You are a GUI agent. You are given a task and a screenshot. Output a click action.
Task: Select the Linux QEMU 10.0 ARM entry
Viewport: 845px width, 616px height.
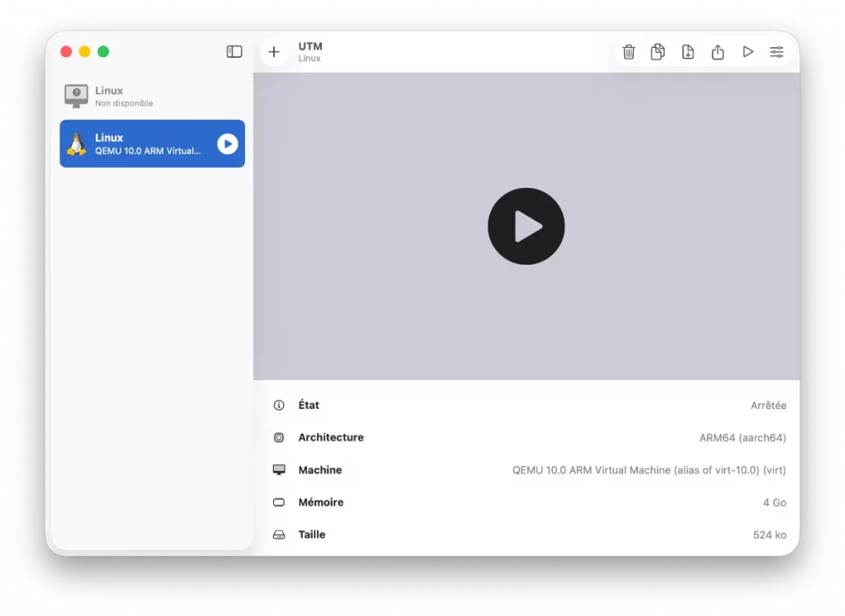(152, 143)
